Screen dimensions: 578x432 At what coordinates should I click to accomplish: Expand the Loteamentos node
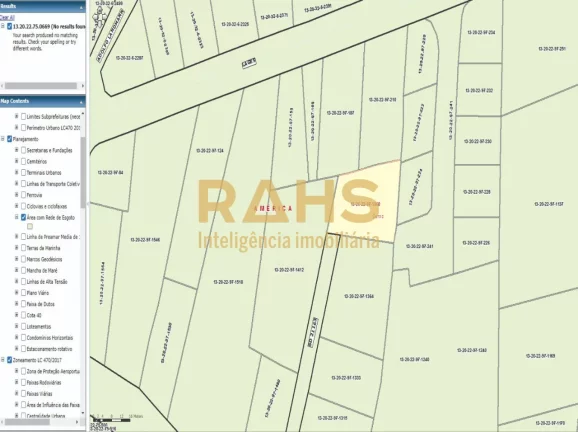[x=17, y=326]
